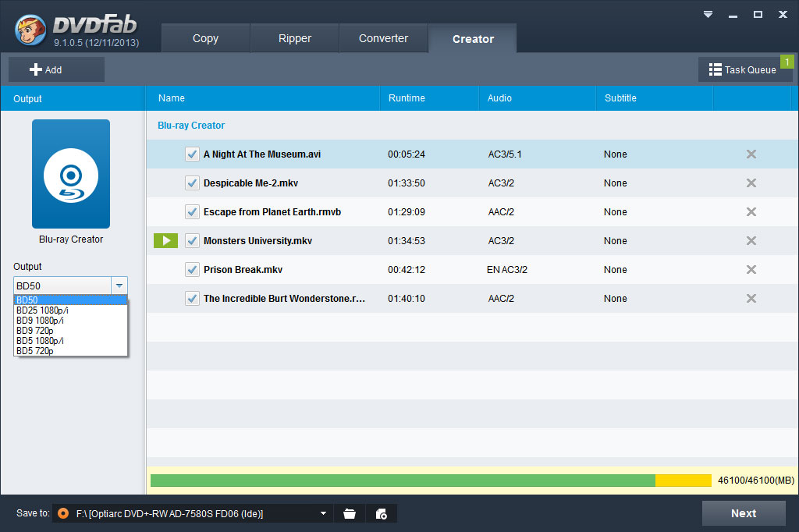The height and width of the screenshot is (532, 799).
Task: Toggle The Incredible Burt Wonderstone checkbox
Action: 192,299
